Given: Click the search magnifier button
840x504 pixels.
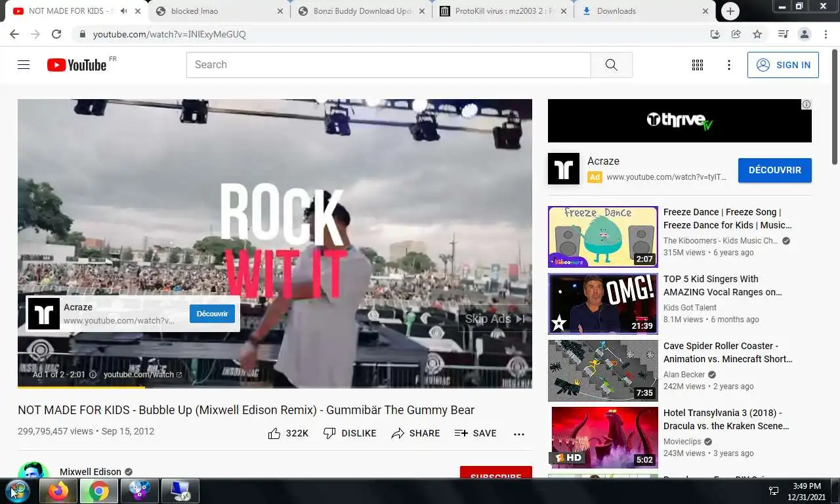Looking at the screenshot, I should click(611, 65).
